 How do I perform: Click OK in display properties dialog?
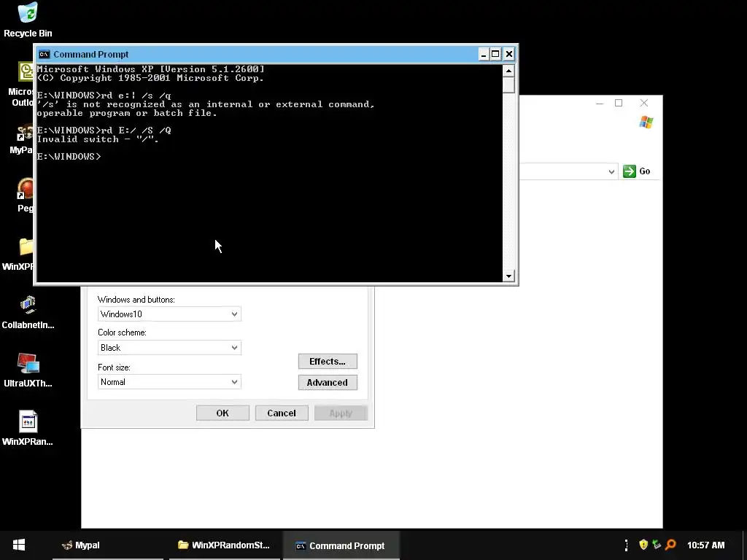[x=222, y=413]
